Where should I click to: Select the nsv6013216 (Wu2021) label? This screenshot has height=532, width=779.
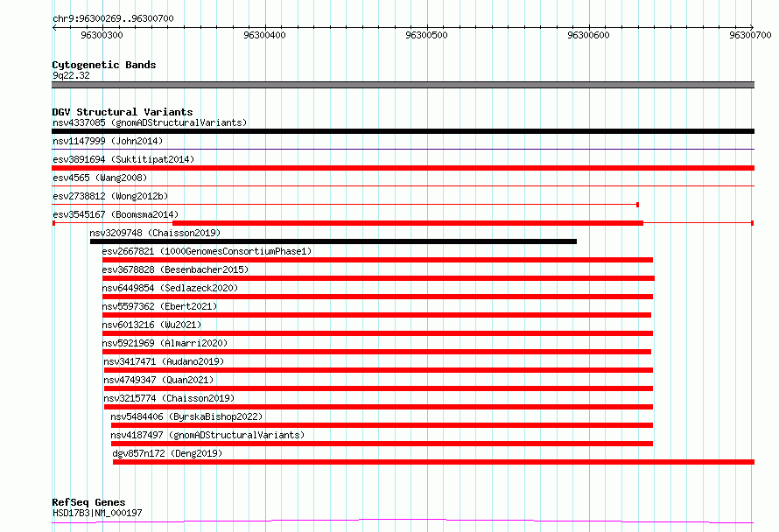coord(151,325)
